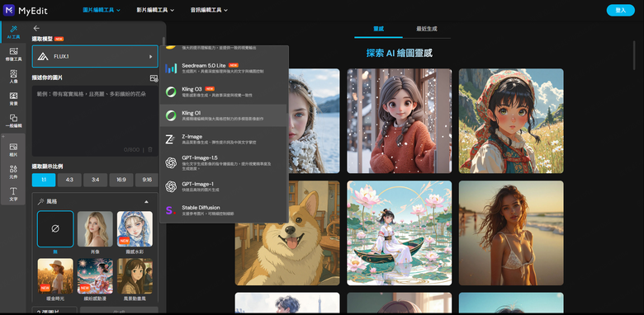
Task: Choose the 繽紛感動漫 anime style
Action: point(95,276)
